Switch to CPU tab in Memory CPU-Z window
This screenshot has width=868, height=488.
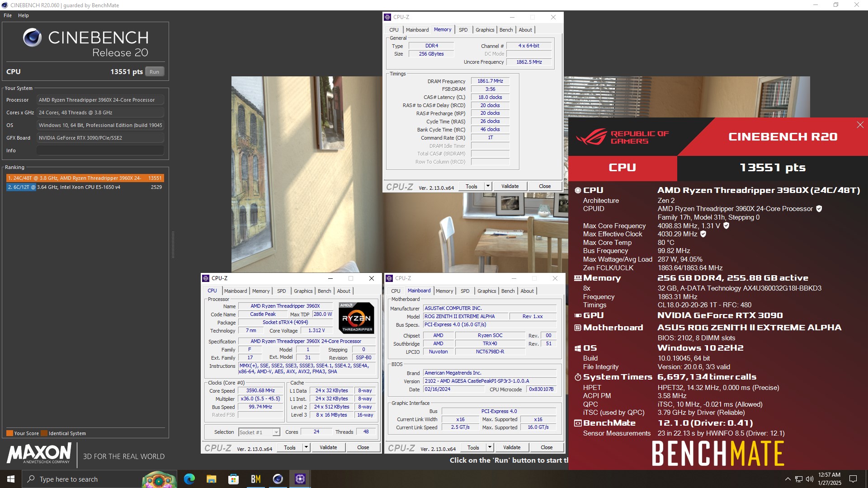(394, 30)
